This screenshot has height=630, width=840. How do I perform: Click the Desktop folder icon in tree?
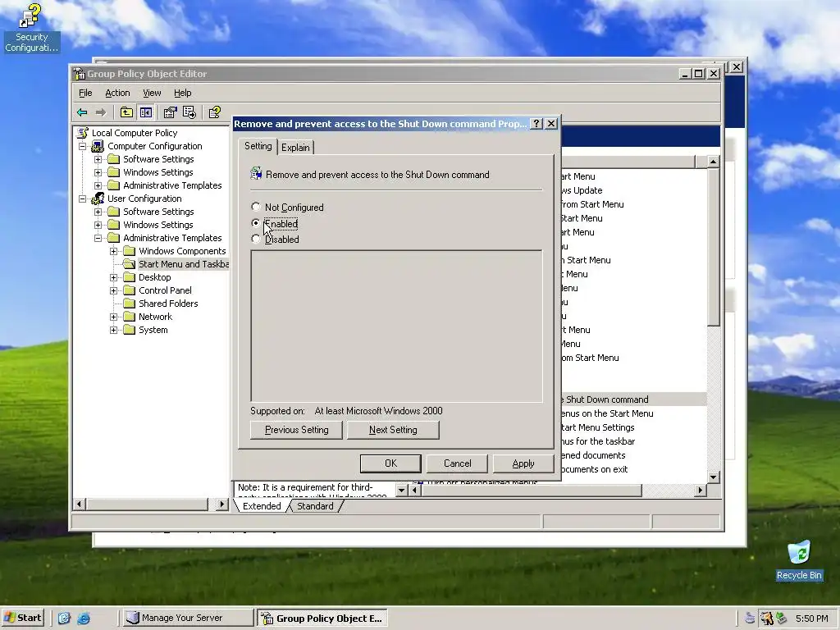(129, 277)
